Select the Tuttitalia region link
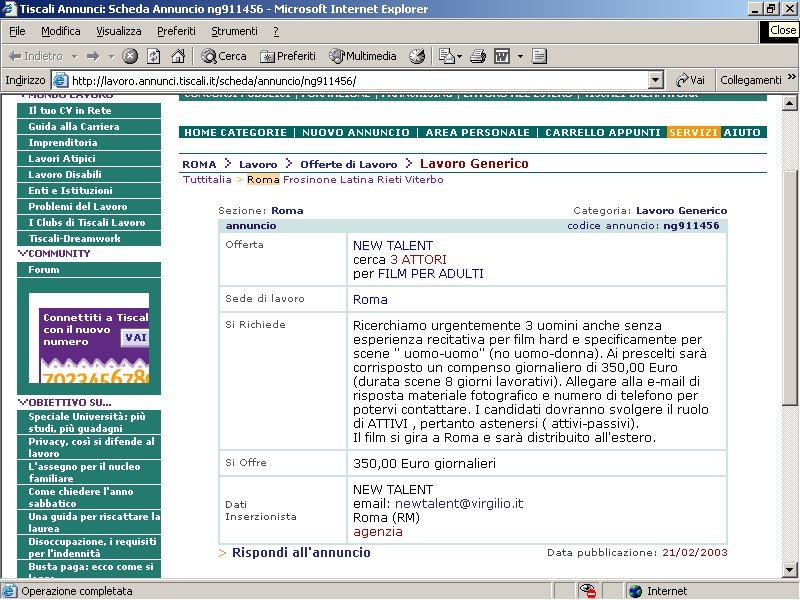 pos(207,180)
